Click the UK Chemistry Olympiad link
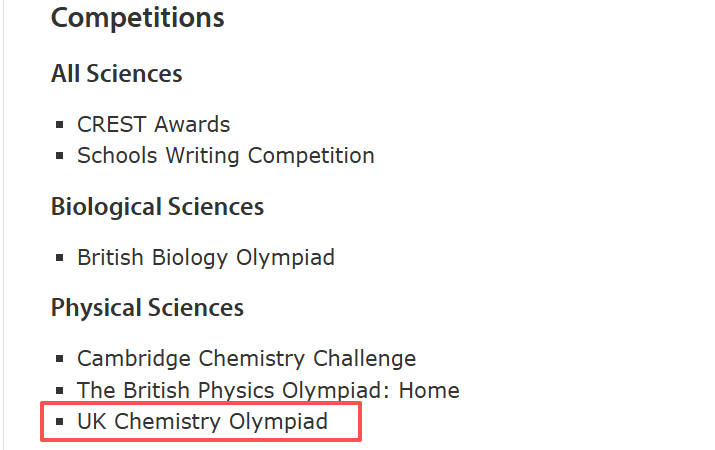 pyautogui.click(x=202, y=422)
